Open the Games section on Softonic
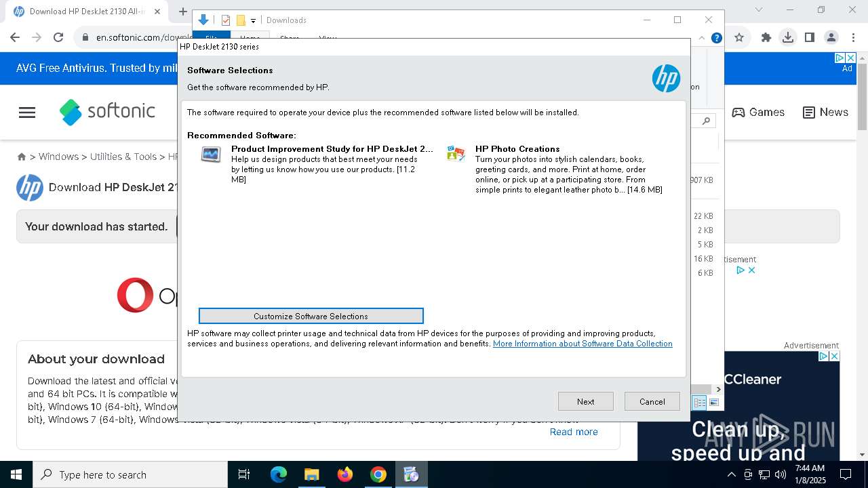 pyautogui.click(x=758, y=113)
